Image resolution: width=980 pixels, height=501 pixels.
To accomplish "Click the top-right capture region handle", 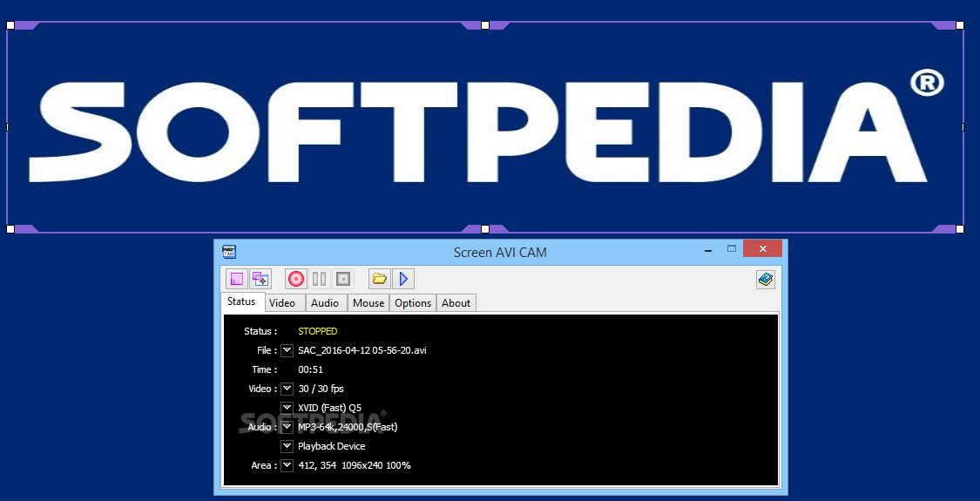I will 960,25.
